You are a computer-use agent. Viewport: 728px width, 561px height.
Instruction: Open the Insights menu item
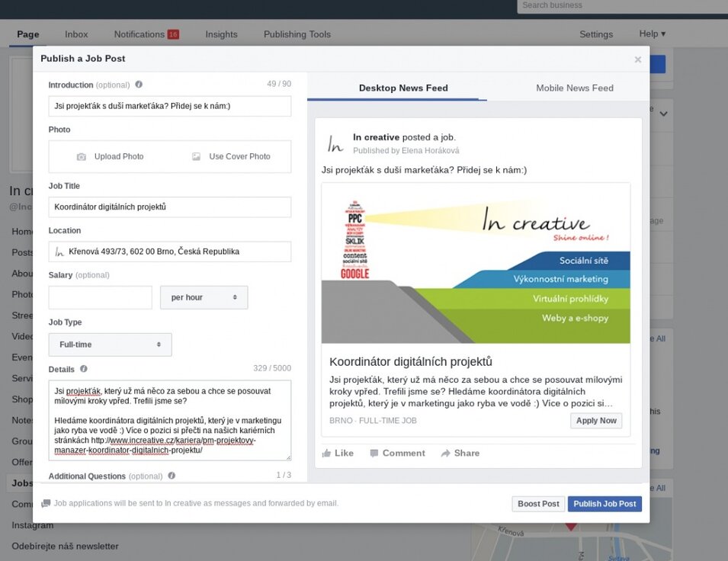[x=221, y=34]
